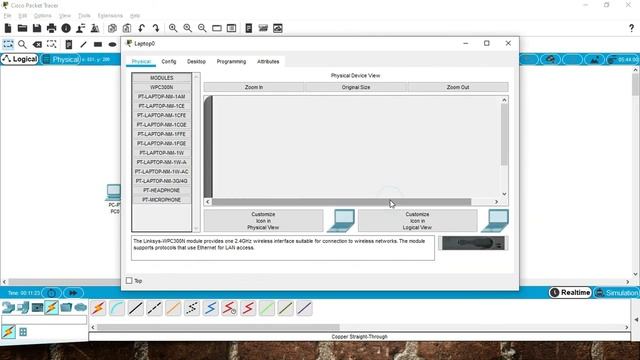Open the File menu
Screen dimensions: 640x360
point(8,16)
